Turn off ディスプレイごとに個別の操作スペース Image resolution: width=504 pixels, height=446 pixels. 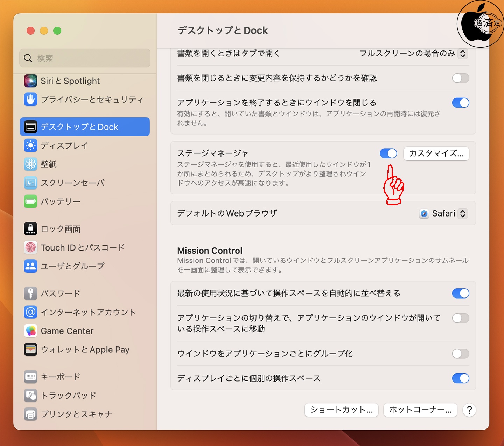click(x=461, y=378)
